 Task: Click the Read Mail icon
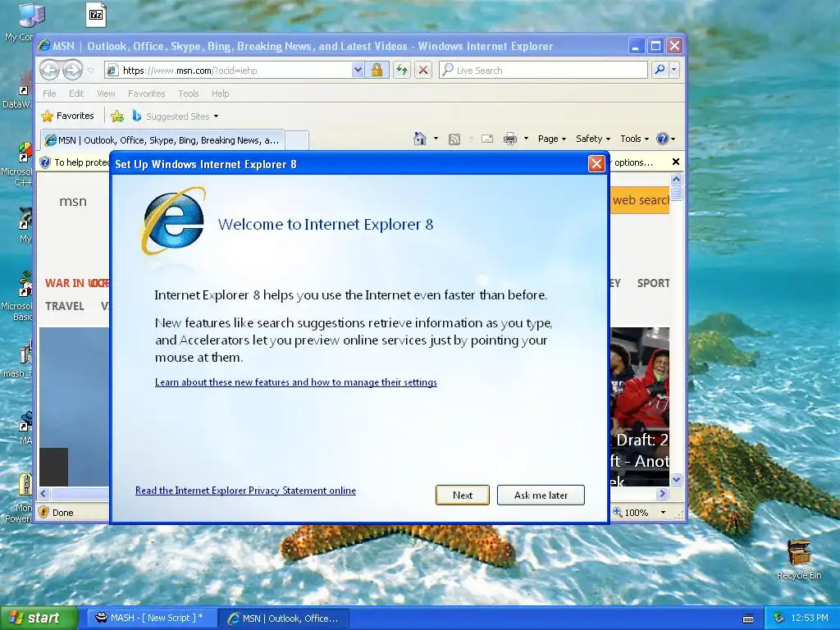point(487,139)
